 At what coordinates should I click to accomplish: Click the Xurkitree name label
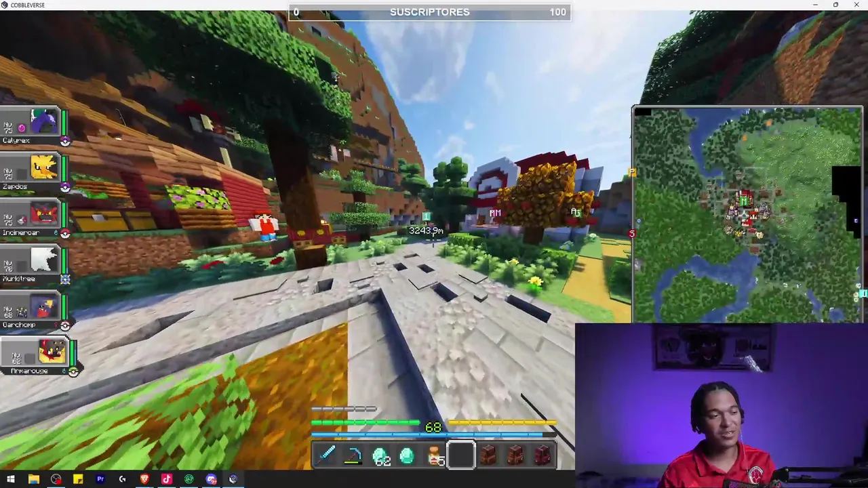click(18, 279)
